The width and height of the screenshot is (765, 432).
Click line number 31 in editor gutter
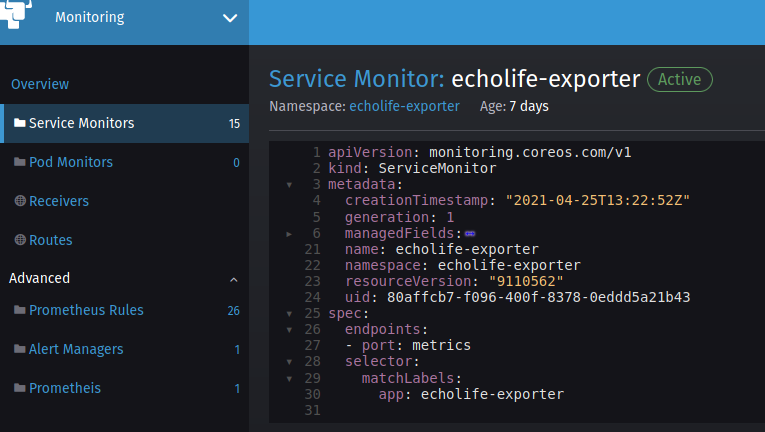[313, 411]
